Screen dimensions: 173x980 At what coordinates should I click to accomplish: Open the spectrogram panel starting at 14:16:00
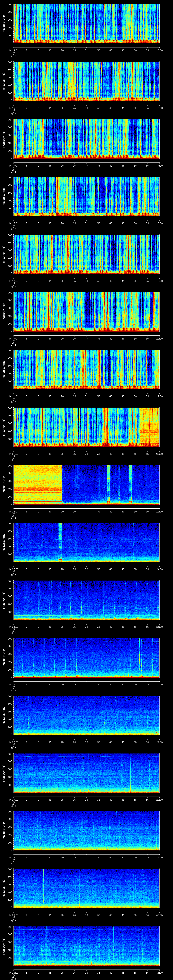[x=86, y=139]
